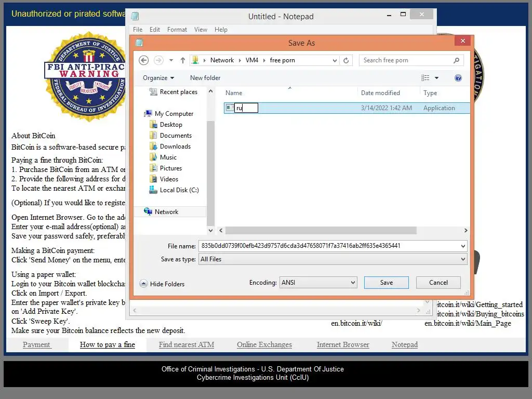Viewport: 532px width, 399px height.
Task: Click the horizontal scrollbar thumb of file list
Action: (321, 230)
